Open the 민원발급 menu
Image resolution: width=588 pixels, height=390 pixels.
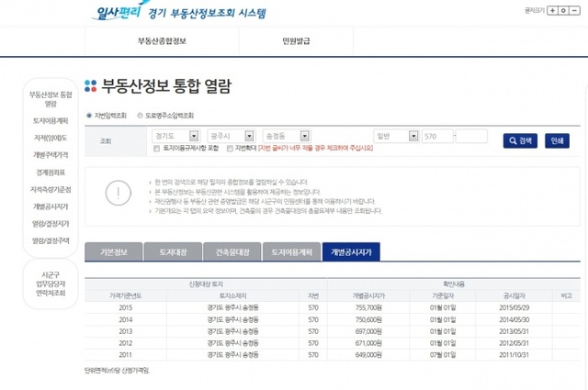click(296, 41)
